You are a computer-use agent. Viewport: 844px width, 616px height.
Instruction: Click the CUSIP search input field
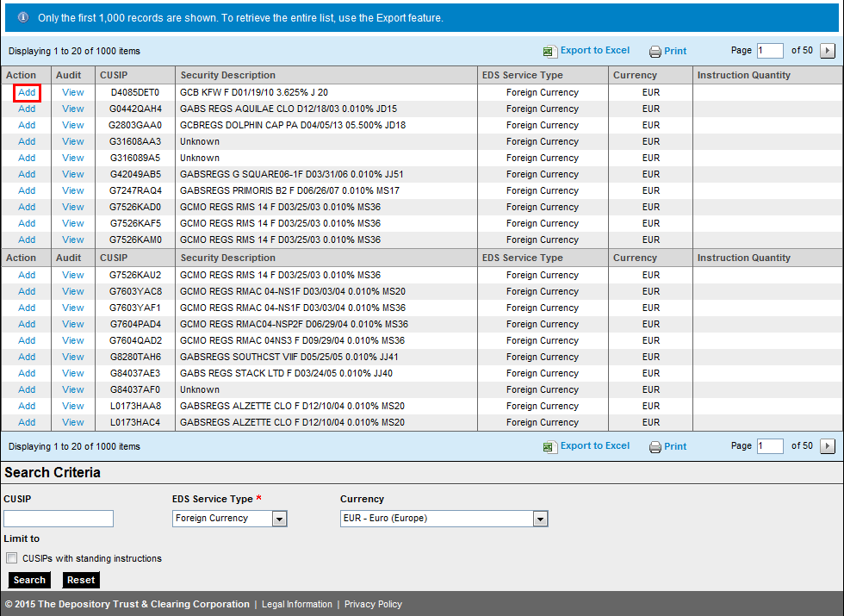tap(59, 519)
